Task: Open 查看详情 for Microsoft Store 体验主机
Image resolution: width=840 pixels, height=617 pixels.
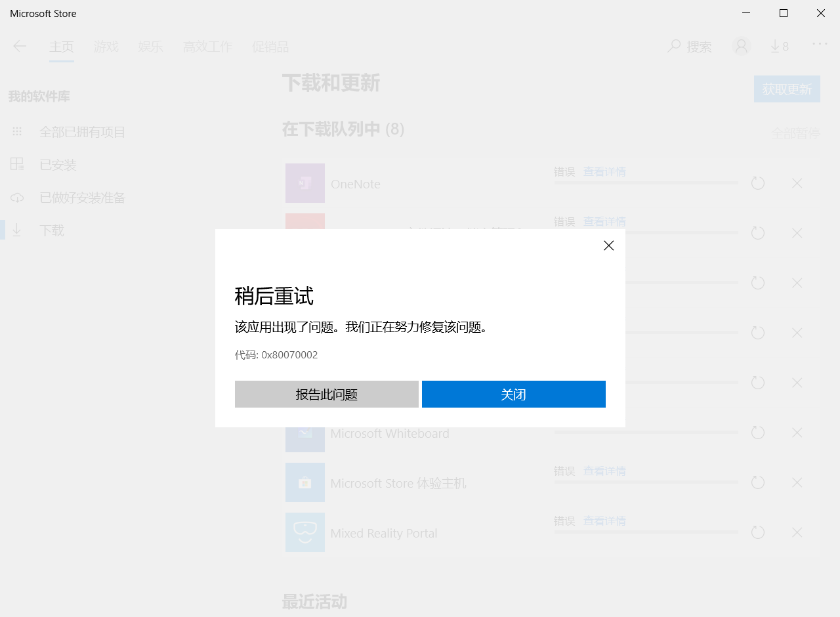Action: point(604,471)
